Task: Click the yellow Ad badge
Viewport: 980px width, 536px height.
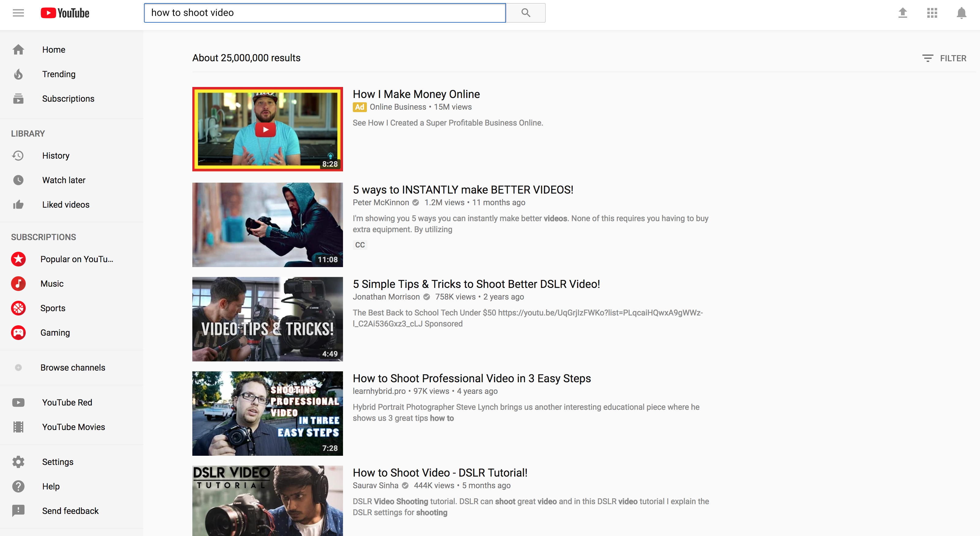Action: pos(360,107)
